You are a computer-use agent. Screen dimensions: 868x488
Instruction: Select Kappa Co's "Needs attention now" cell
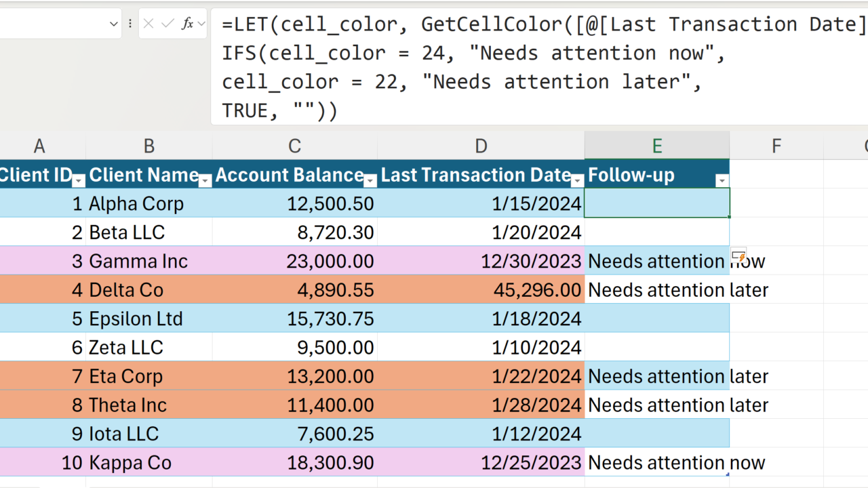(x=656, y=463)
